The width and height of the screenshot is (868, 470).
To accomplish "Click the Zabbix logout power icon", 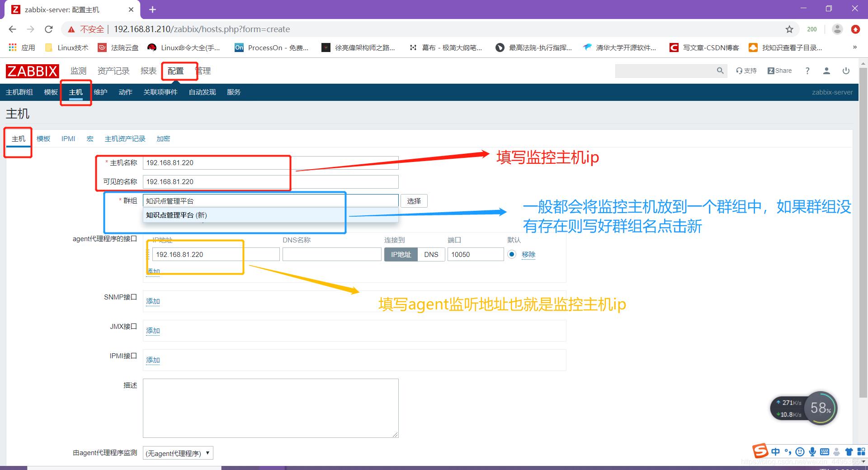I will (846, 71).
